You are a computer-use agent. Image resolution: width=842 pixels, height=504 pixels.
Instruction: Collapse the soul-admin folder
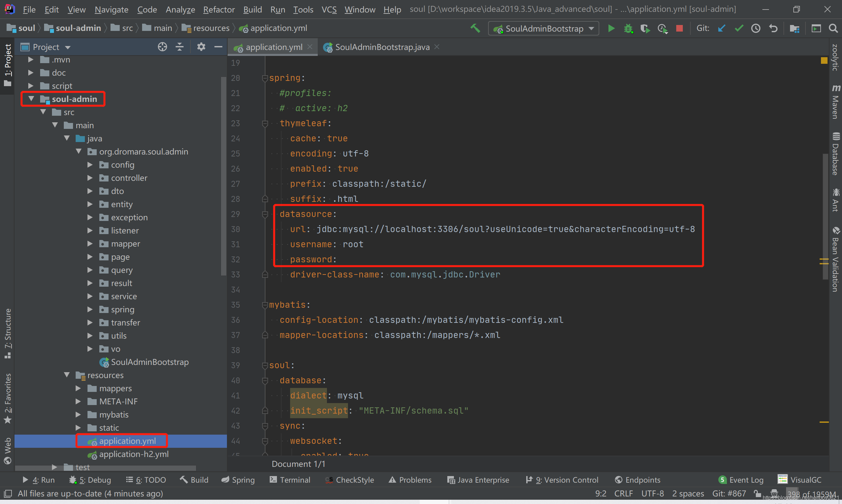(x=31, y=99)
